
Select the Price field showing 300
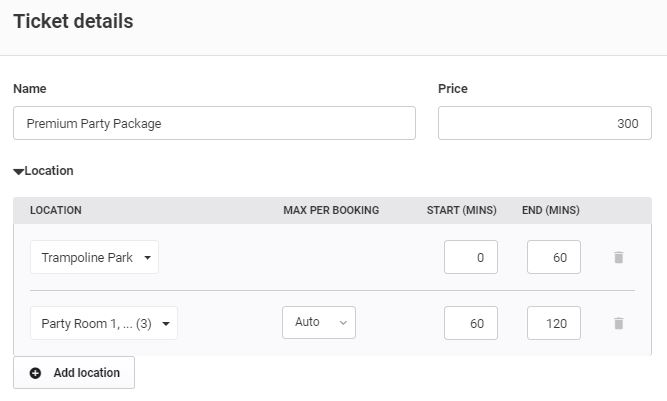point(544,123)
